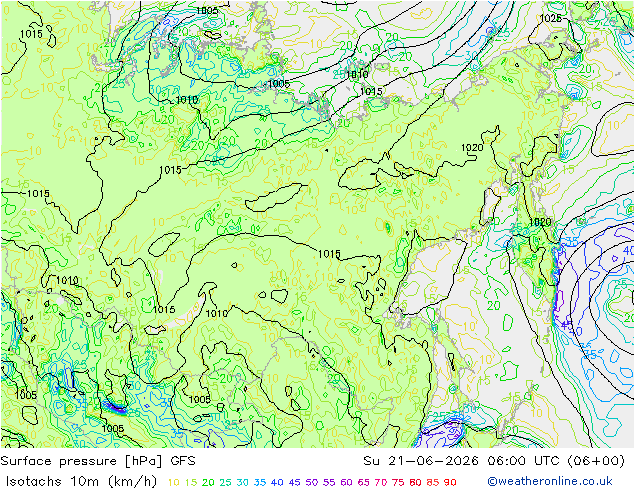Click the "Surface pressure [hPa]" title text

pyautogui.click(x=82, y=461)
